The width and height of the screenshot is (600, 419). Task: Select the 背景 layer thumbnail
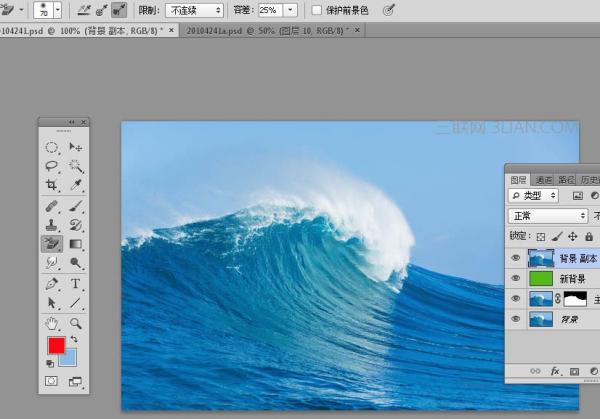(x=541, y=319)
